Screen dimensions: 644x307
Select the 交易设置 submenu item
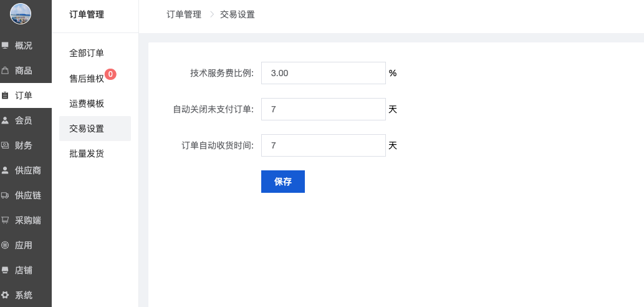(87, 129)
